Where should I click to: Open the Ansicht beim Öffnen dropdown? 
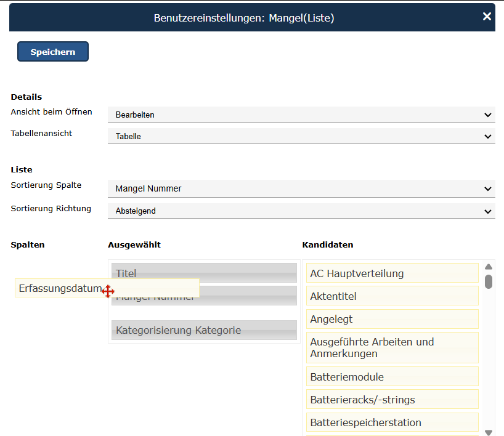[301, 115]
